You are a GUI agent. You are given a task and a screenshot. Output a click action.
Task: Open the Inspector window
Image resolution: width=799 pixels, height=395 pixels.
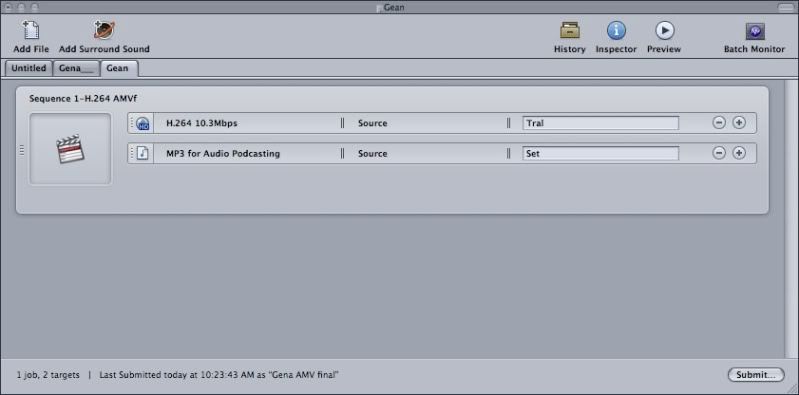tap(616, 31)
